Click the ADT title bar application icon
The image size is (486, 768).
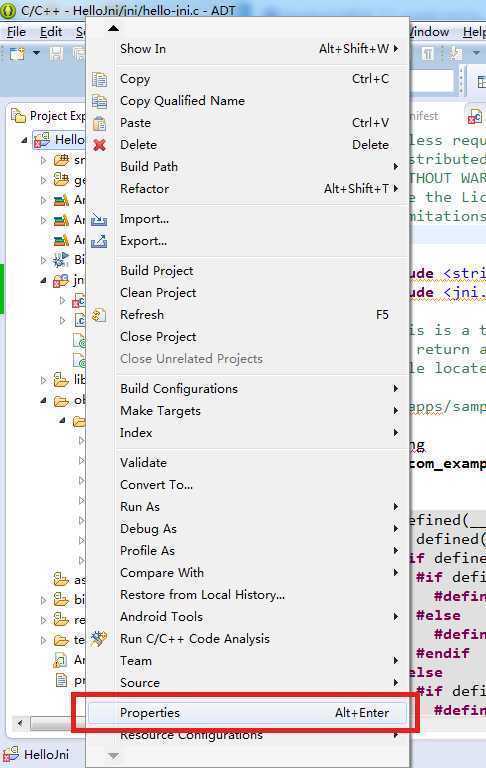tap(9, 10)
